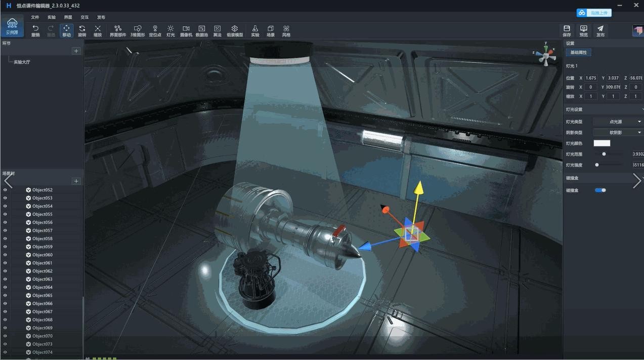
Task: Click the position X input field
Action: (590, 78)
